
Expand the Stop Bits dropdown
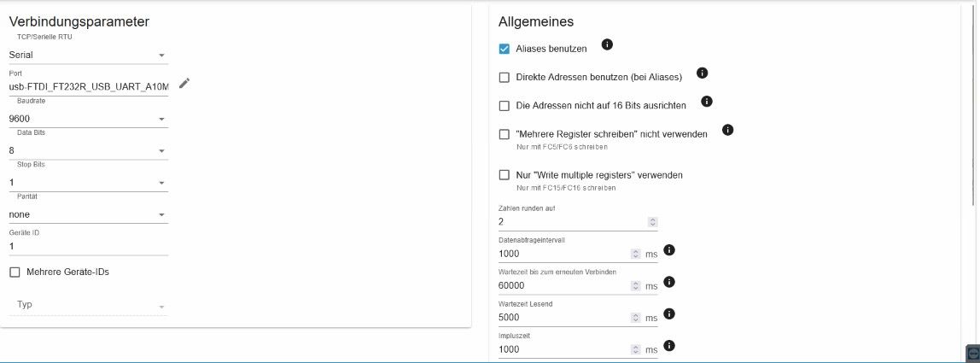click(88, 183)
